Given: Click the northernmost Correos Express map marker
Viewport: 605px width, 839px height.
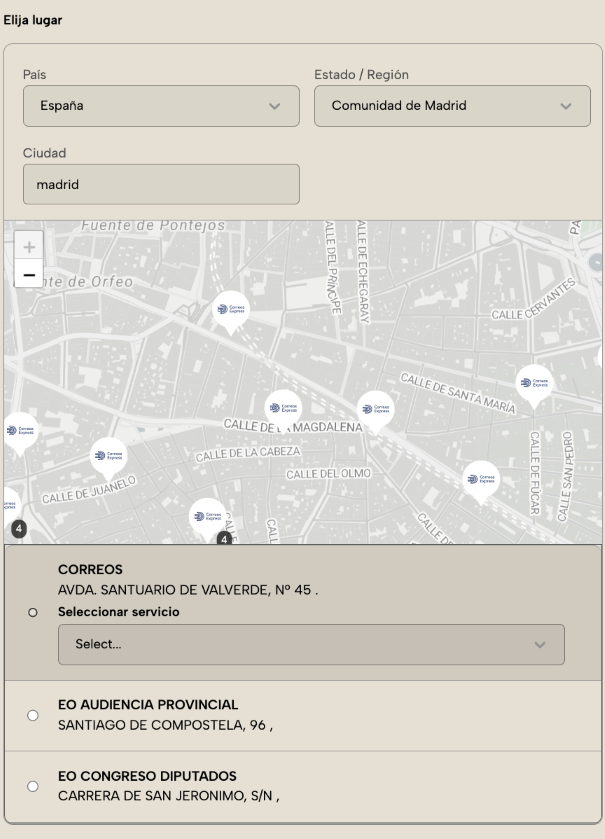Looking at the screenshot, I should [230, 309].
